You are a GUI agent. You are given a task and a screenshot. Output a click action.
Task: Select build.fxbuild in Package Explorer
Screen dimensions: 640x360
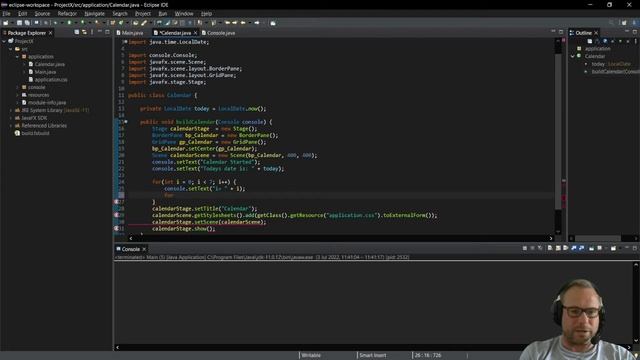(32, 133)
